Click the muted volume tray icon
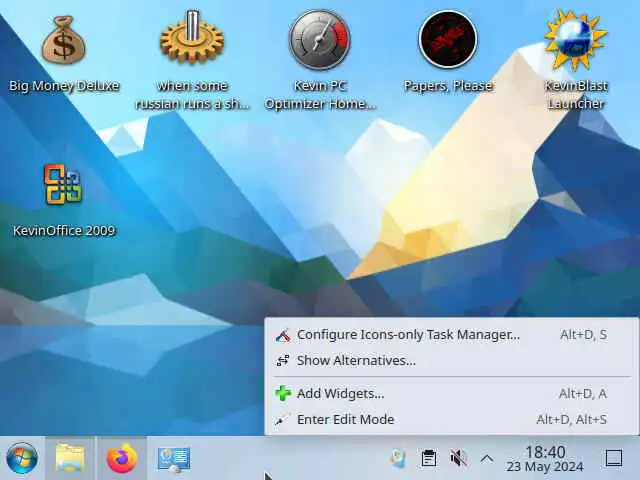The height and width of the screenshot is (480, 640). point(458,458)
